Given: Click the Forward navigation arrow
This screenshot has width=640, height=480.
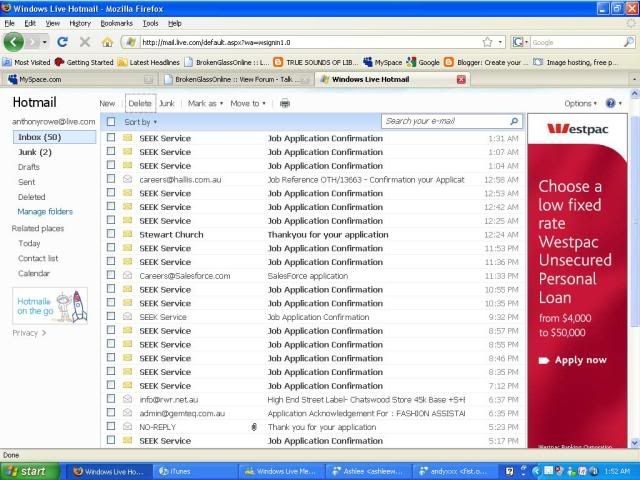Looking at the screenshot, I should [34, 42].
